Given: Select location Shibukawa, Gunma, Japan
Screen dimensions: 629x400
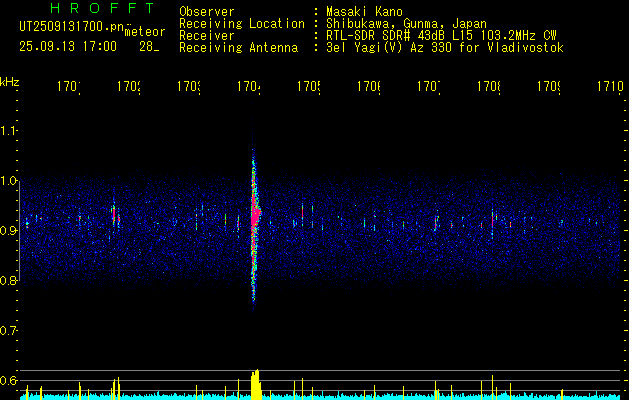Looking at the screenshot, I should pos(406,24).
